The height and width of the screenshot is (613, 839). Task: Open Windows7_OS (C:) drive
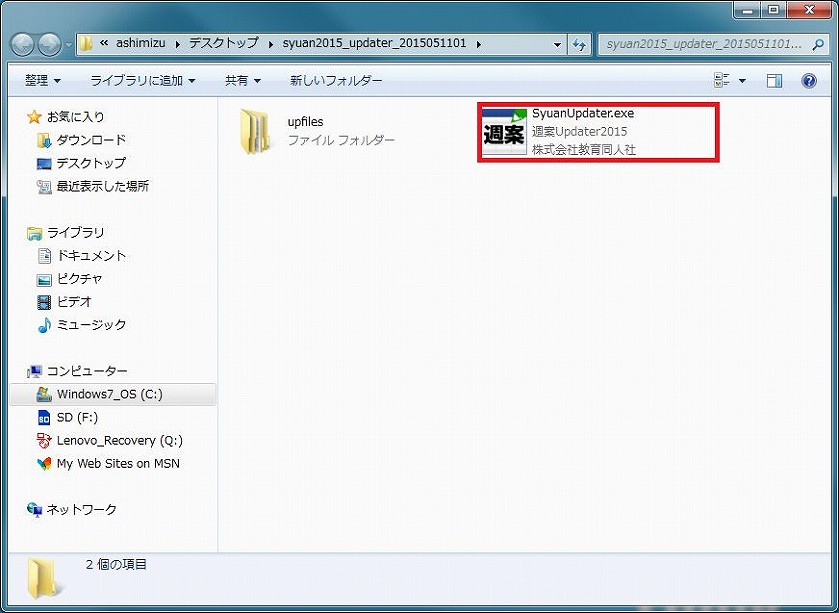109,394
